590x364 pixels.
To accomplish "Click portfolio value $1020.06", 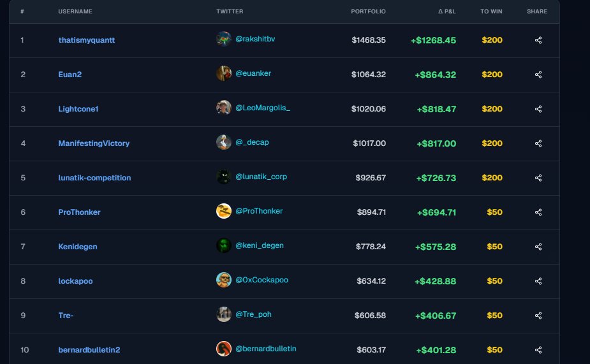I will (369, 109).
